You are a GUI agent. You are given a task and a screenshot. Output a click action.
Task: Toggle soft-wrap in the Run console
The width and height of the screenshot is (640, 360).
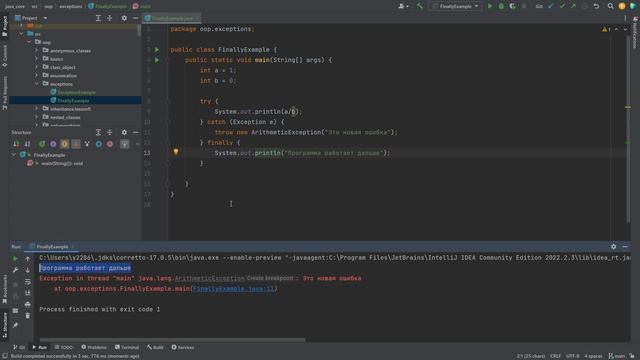pos(28,282)
